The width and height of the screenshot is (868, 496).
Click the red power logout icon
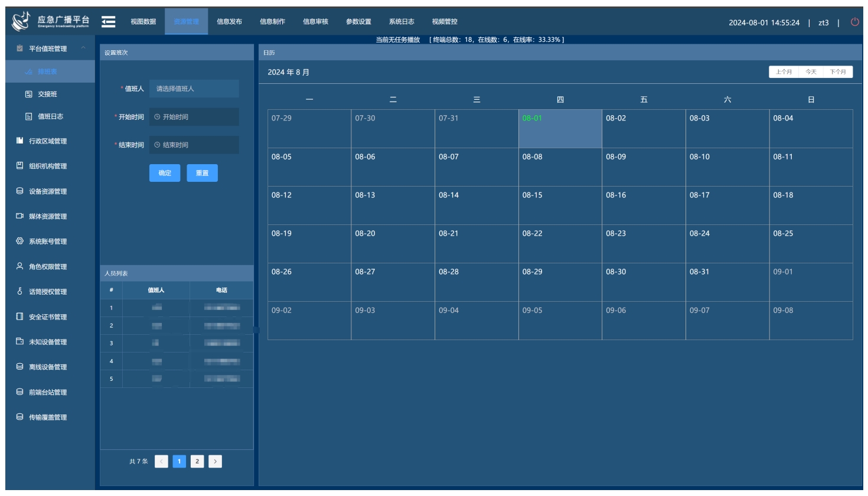coord(854,22)
